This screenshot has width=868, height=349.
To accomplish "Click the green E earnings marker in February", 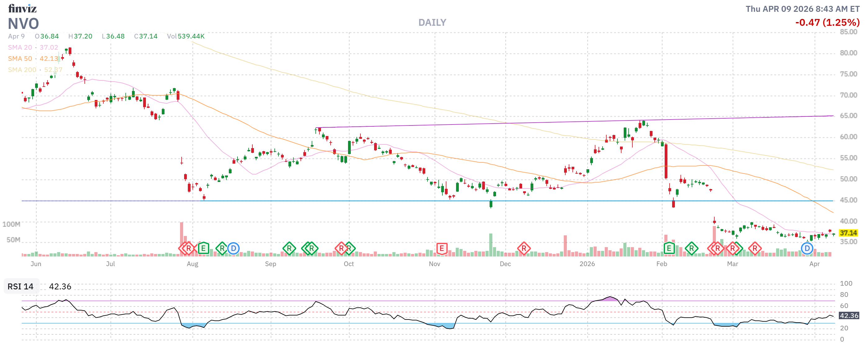I will tap(669, 249).
